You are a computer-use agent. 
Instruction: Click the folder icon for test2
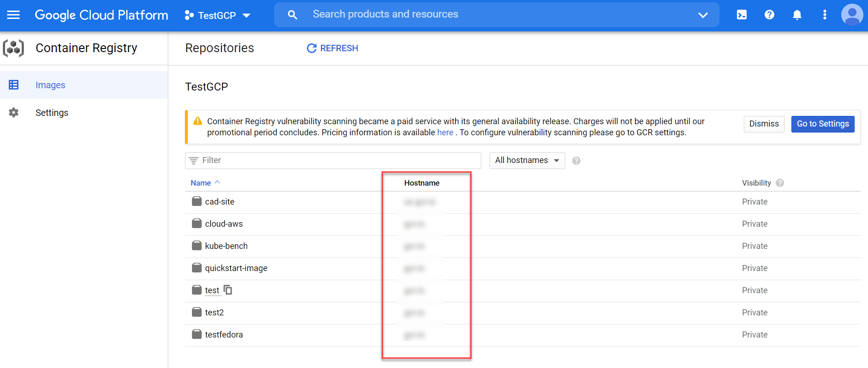[x=197, y=312]
